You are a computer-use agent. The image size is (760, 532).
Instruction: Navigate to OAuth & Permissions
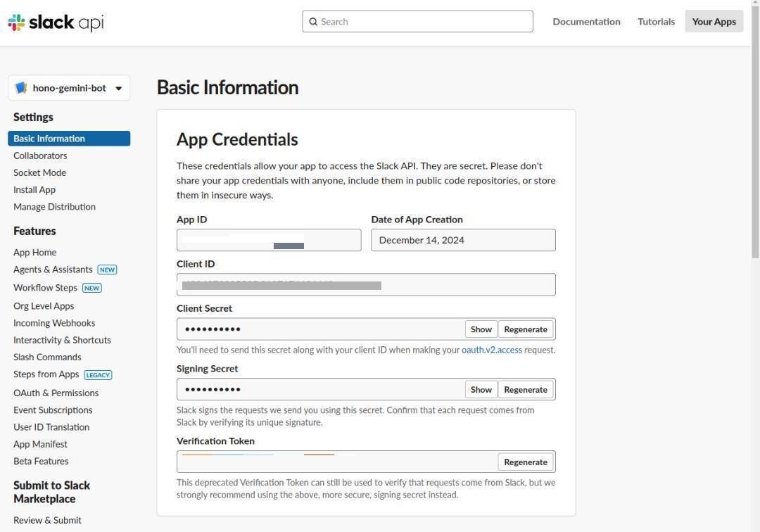click(56, 393)
